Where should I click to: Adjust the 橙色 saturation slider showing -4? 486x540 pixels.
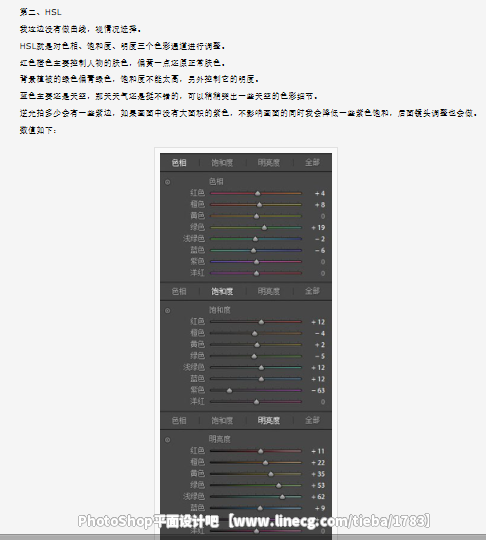point(256,333)
